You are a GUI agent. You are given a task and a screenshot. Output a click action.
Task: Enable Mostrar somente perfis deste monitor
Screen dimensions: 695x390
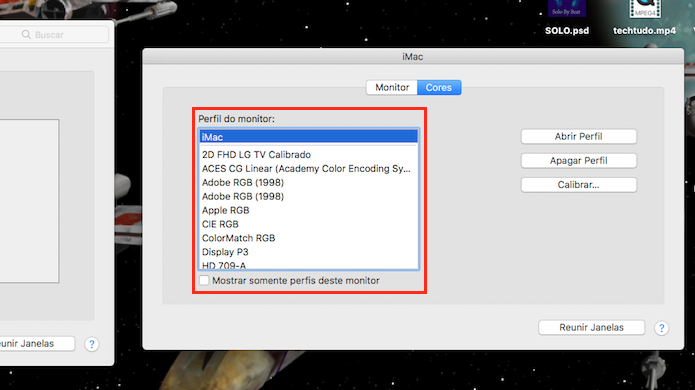204,281
